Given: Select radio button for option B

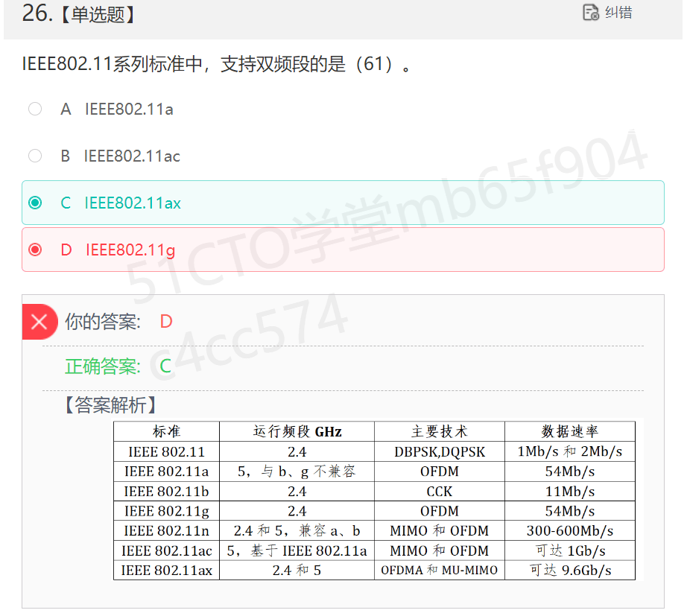Looking at the screenshot, I should 35,156.
